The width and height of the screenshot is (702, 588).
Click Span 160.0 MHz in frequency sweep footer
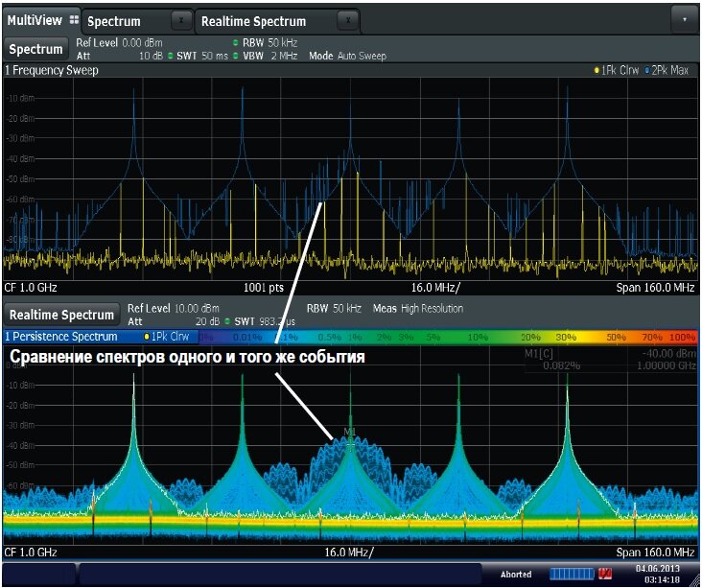click(x=655, y=288)
